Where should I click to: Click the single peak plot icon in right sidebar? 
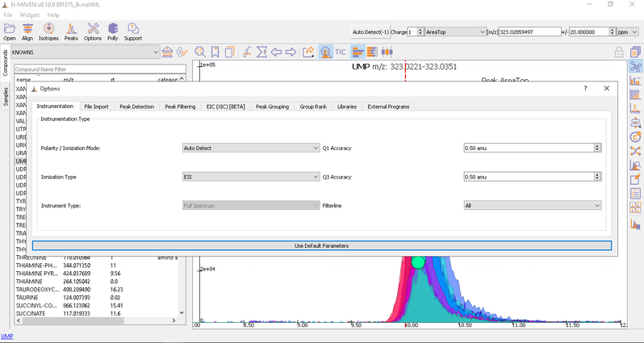click(635, 108)
